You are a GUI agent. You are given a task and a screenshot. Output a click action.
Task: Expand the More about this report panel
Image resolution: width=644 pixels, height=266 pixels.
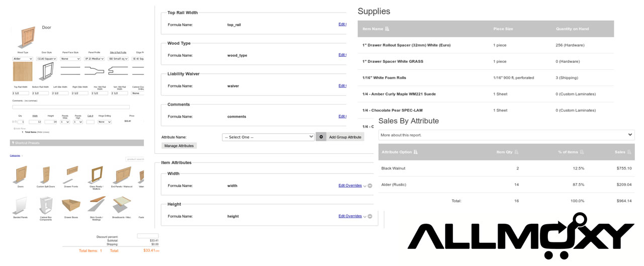[506, 135]
